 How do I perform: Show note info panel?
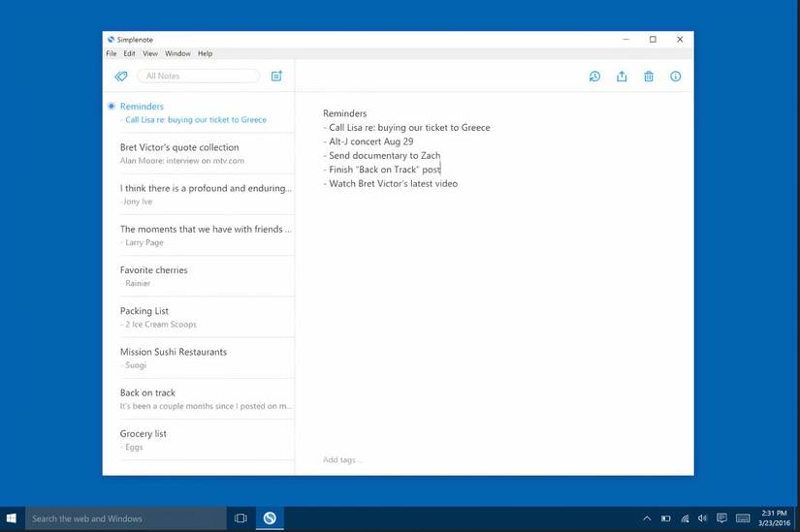676,77
